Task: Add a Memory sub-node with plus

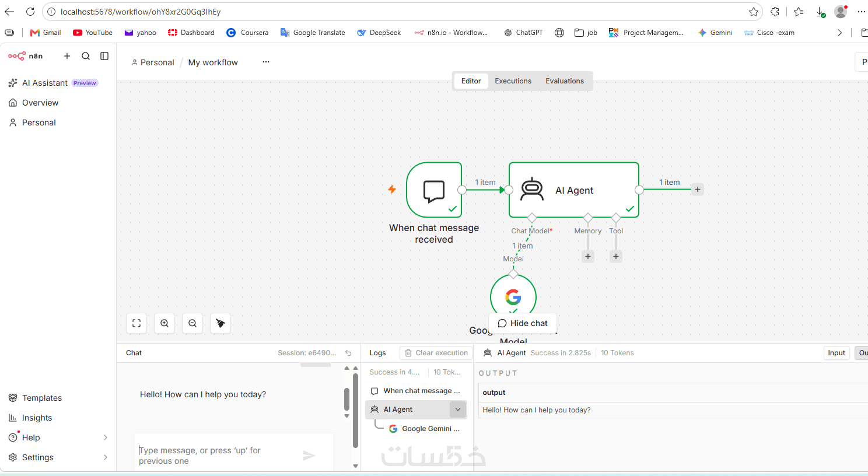Action: 588,257
